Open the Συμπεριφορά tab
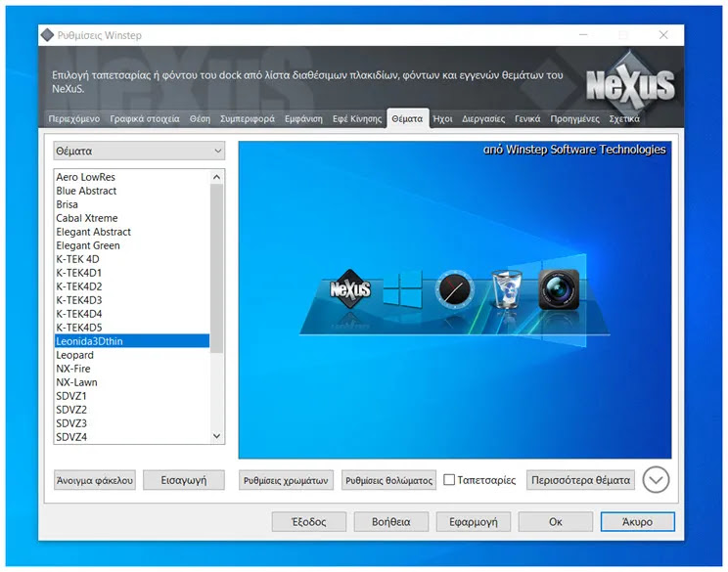 tap(247, 118)
